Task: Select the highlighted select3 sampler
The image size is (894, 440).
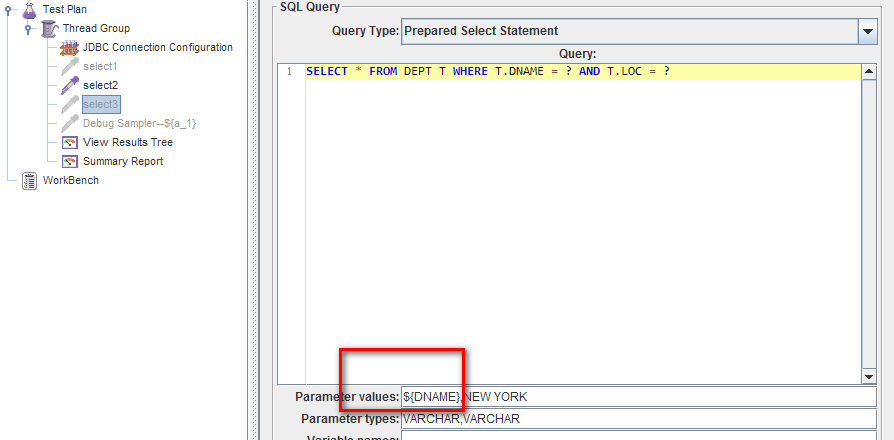Action: click(101, 104)
